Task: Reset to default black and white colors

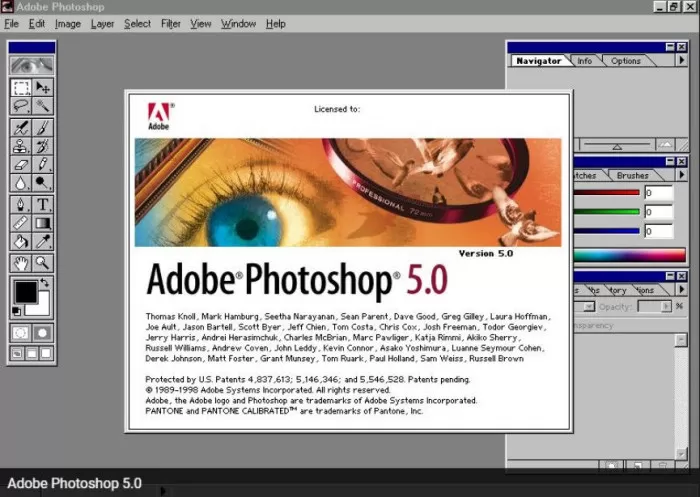Action: [16, 311]
